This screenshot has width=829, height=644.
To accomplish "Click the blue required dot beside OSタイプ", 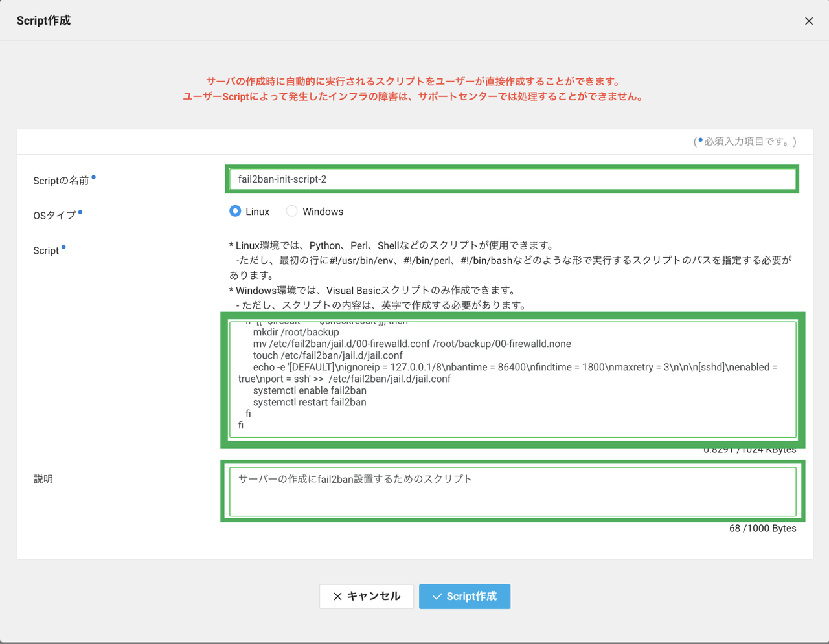I will (x=80, y=212).
